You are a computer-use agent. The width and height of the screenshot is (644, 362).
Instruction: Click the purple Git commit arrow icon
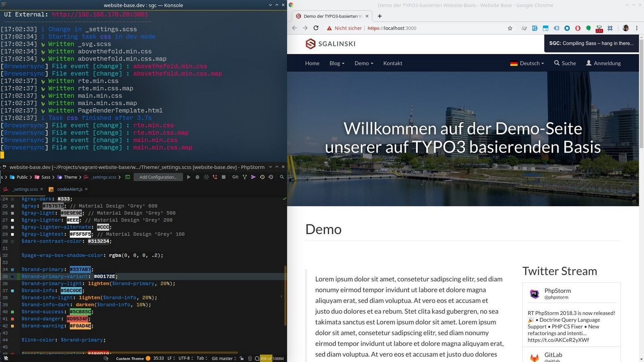click(x=253, y=177)
